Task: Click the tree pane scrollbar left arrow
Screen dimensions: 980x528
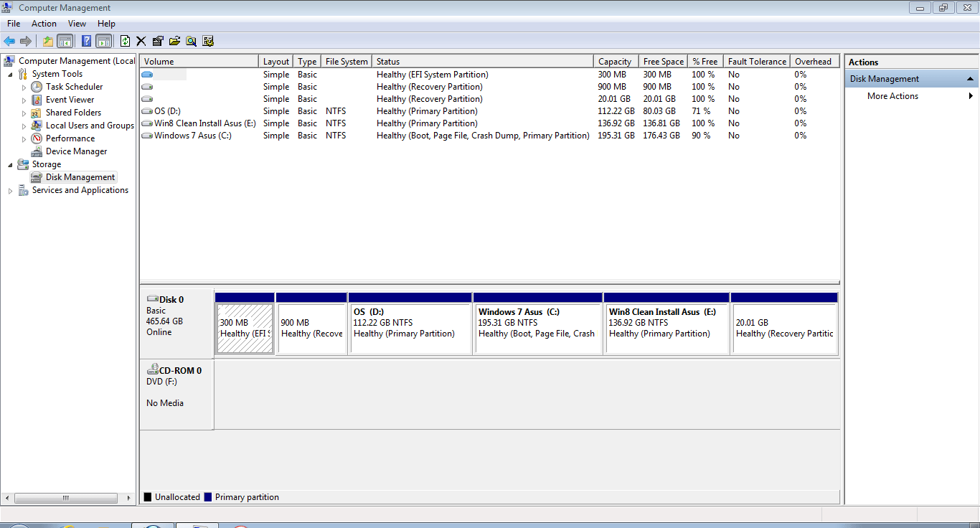Action: [x=7, y=498]
